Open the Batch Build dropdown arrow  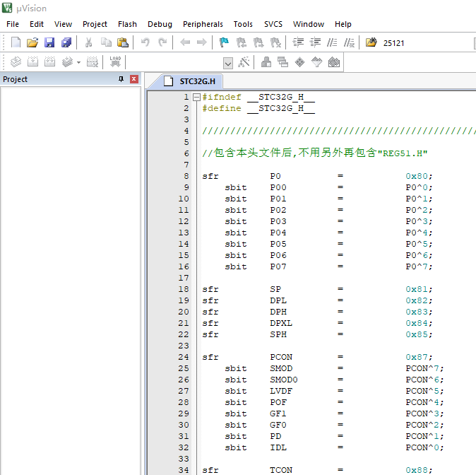(78, 63)
